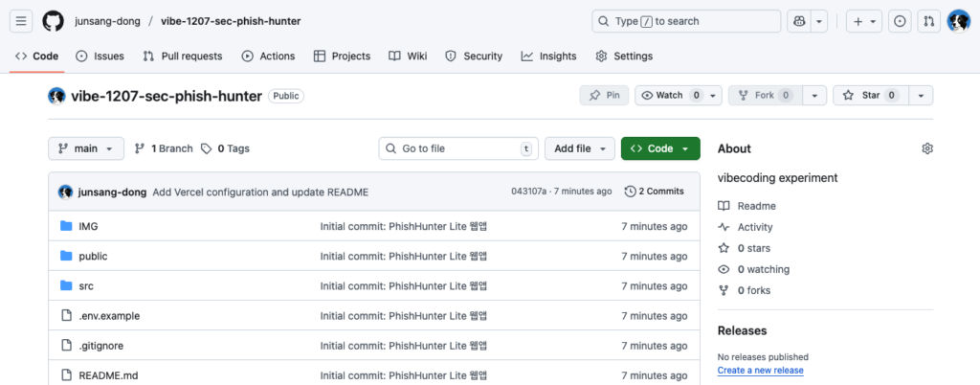Switch to the Issues tab
The height and width of the screenshot is (385, 980).
pos(100,57)
